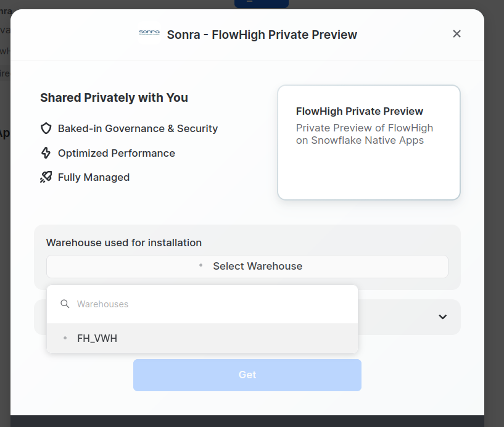
Task: Click the Warehouses search input field
Action: click(185, 304)
